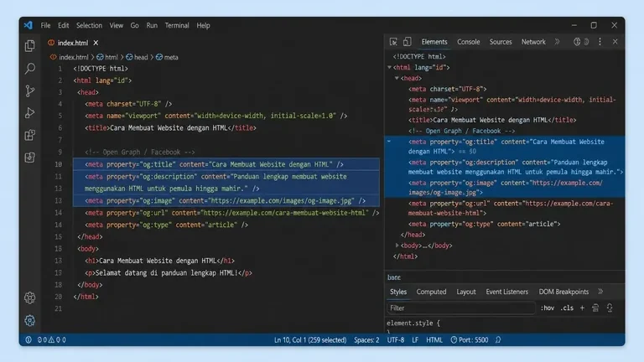Show more Styles pane tabs chevron
The width and height of the screenshot is (644, 362).
600,292
